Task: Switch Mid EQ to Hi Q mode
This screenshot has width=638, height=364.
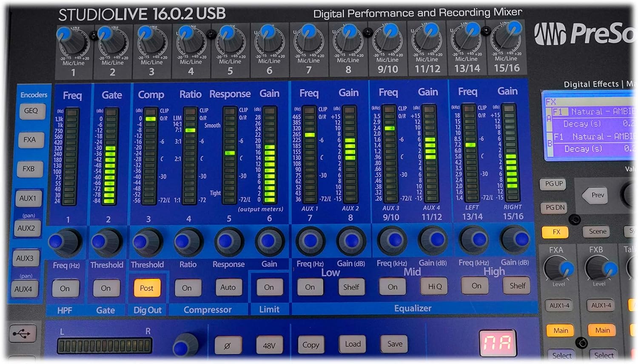Action: 433,287
